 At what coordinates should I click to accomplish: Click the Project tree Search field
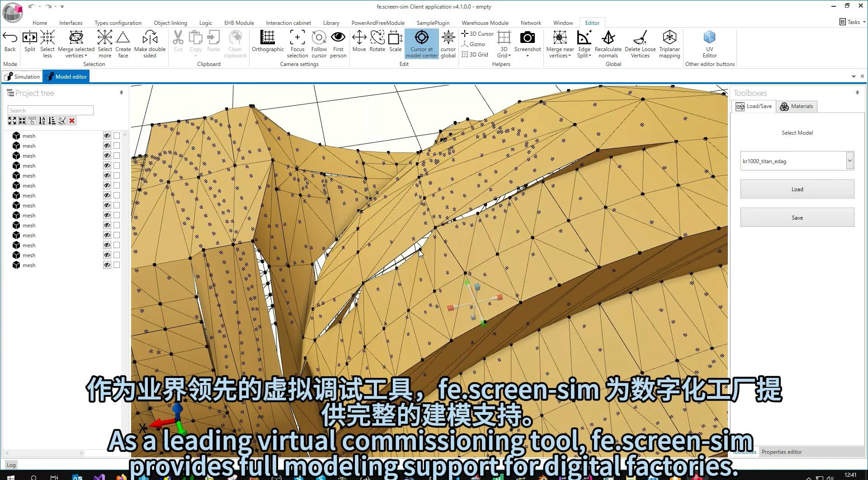click(51, 110)
